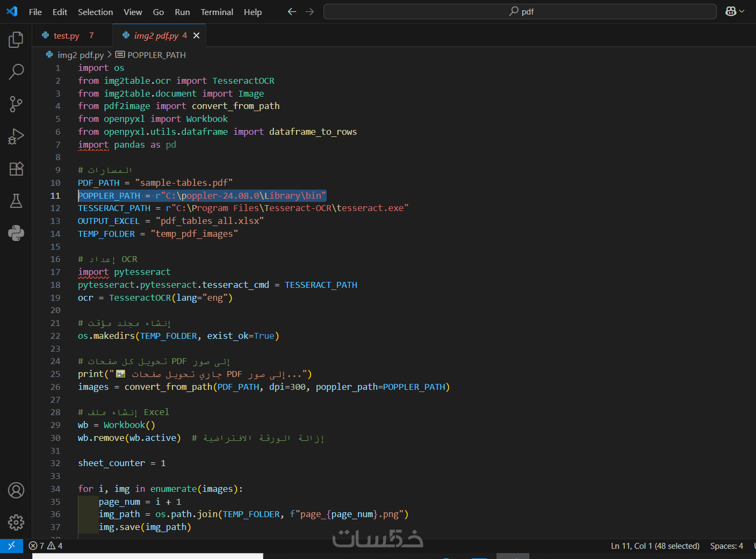Open the Terminal menu
The width and height of the screenshot is (756, 559).
(x=217, y=12)
